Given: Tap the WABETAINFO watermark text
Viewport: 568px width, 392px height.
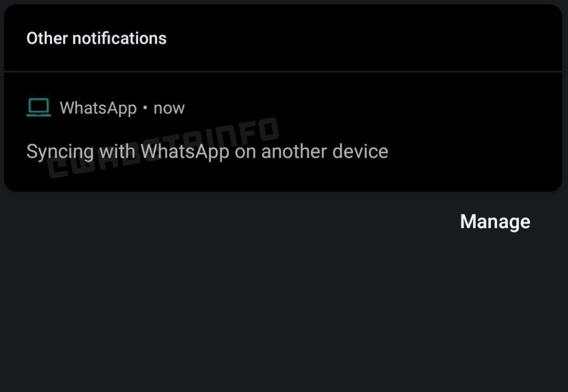Looking at the screenshot, I should (163, 148).
